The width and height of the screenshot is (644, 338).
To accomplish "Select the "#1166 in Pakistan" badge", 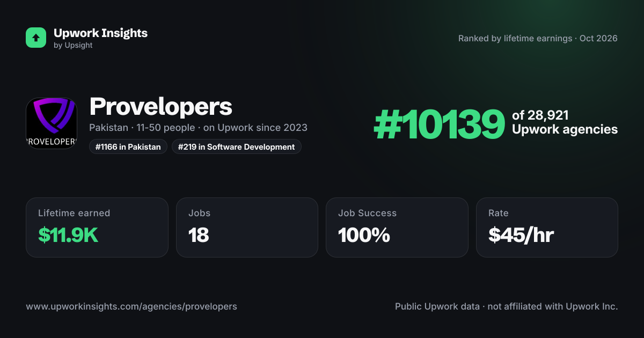I will [x=128, y=146].
